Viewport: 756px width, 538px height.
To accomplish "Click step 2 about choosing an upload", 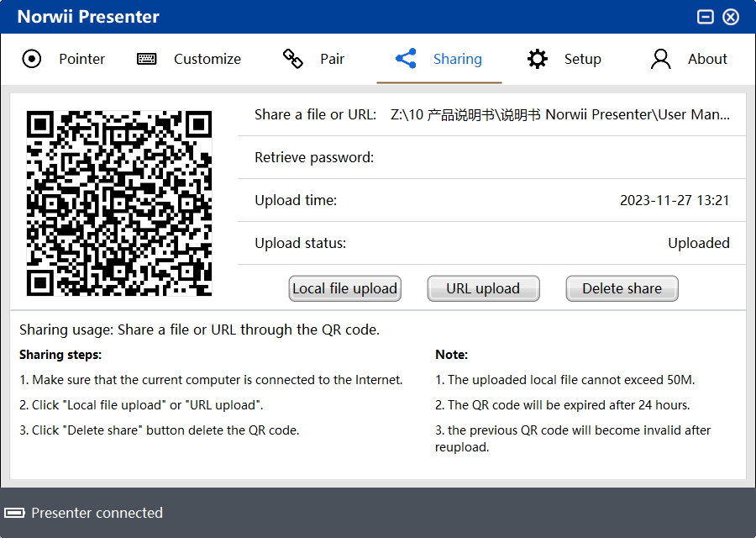I will [141, 405].
